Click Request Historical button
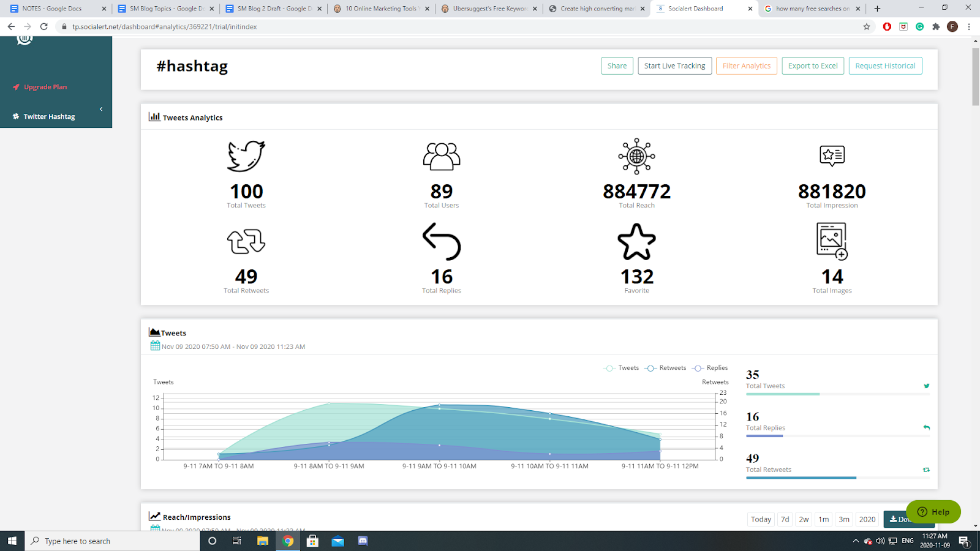 tap(885, 66)
